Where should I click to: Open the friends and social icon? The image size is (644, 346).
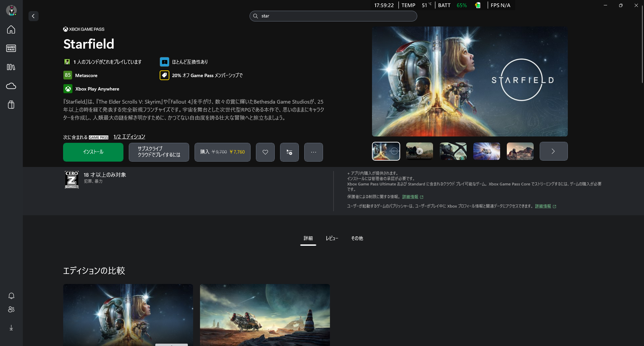click(x=11, y=309)
